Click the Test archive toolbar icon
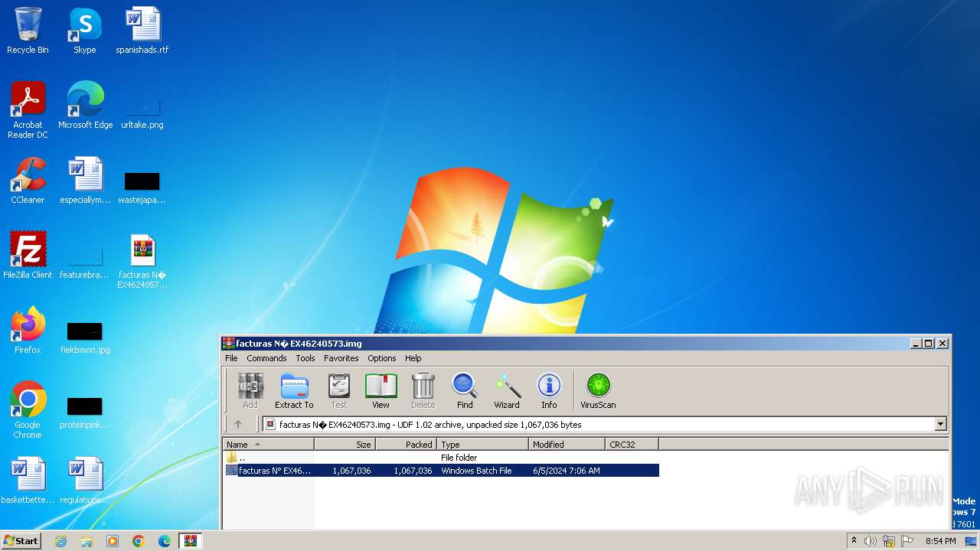This screenshot has width=980, height=551. pyautogui.click(x=338, y=391)
